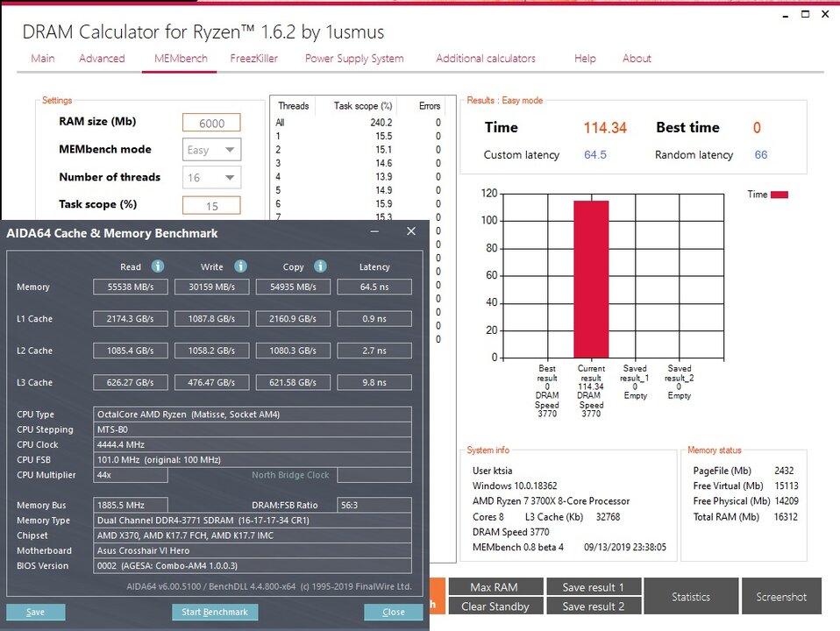This screenshot has width=840, height=631.
Task: Open the Statistics panel
Action: (691, 596)
